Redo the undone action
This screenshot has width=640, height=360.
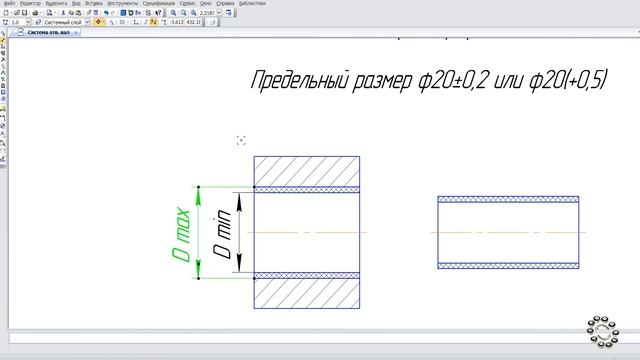coord(113,13)
